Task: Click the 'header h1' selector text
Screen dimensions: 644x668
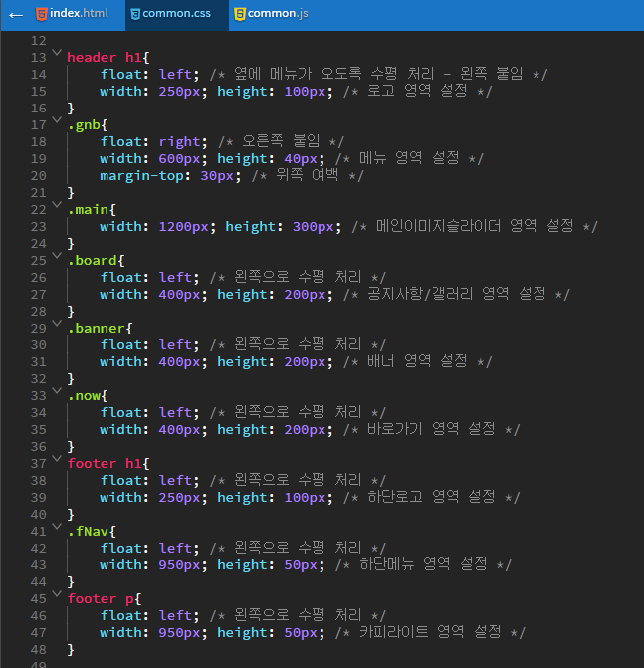Action: tap(105, 57)
